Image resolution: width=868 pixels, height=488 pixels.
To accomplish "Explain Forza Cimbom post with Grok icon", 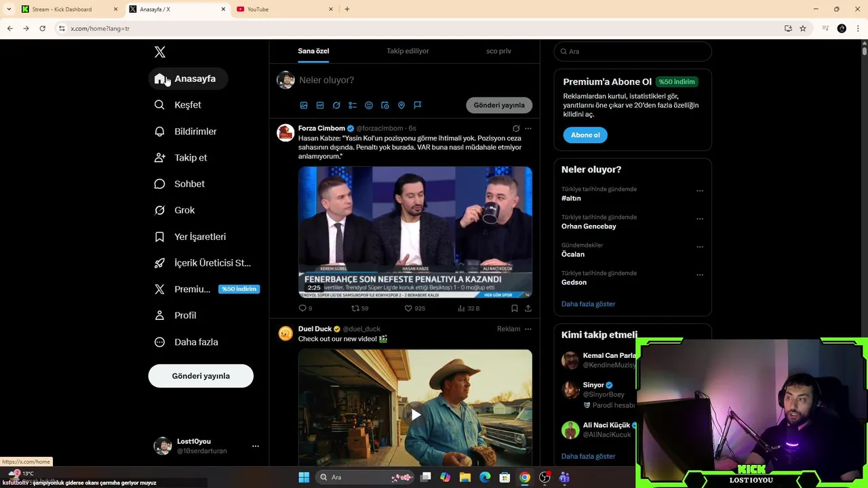I will click(x=516, y=128).
